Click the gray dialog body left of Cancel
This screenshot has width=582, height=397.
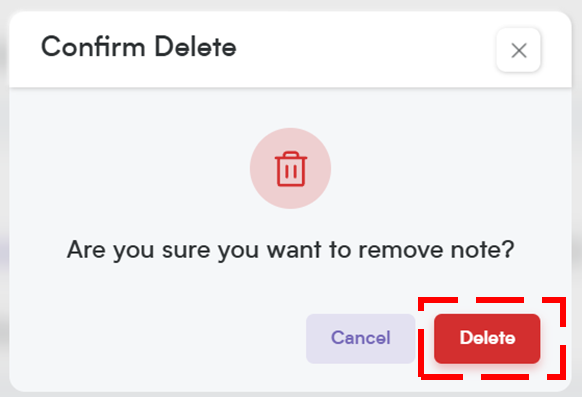click(x=156, y=338)
